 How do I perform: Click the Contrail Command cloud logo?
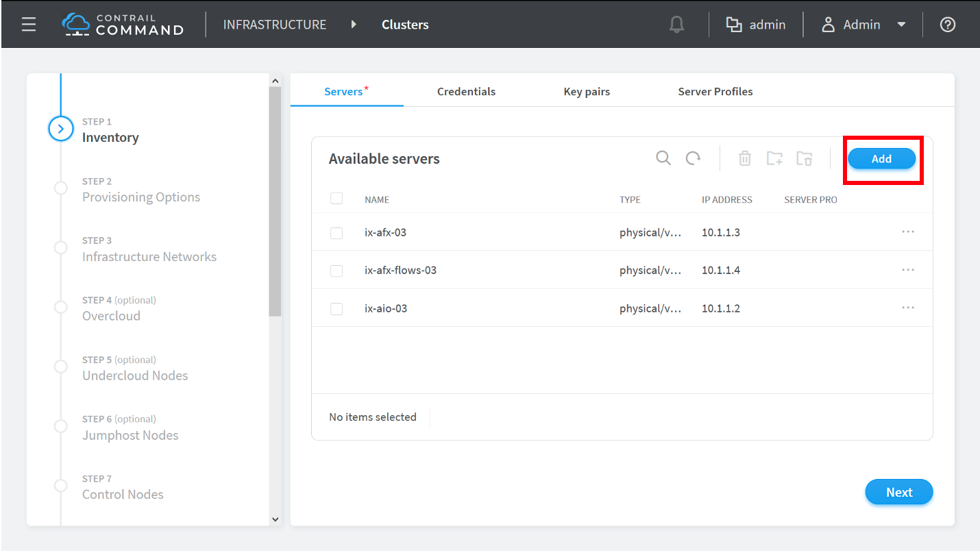tap(75, 25)
